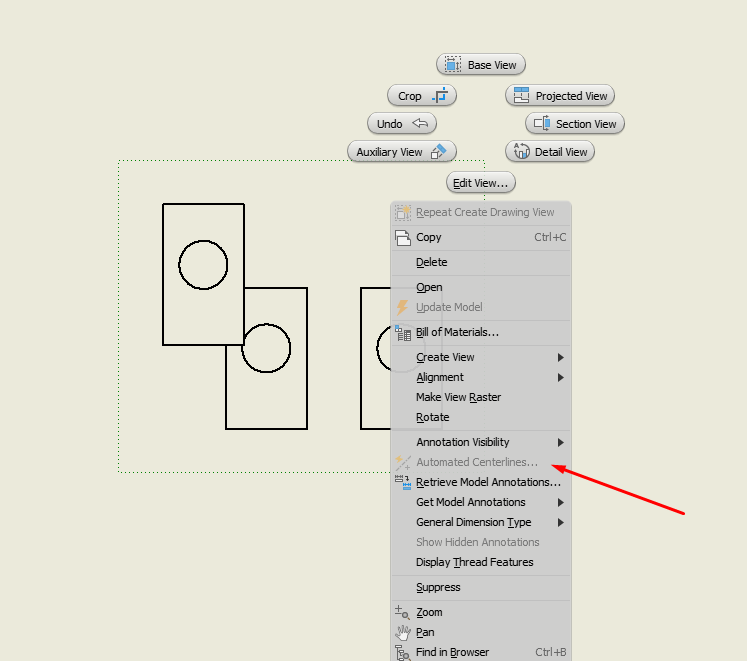747x661 pixels.
Task: Expand the Annotation Visibility submenu
Action: click(x=481, y=442)
